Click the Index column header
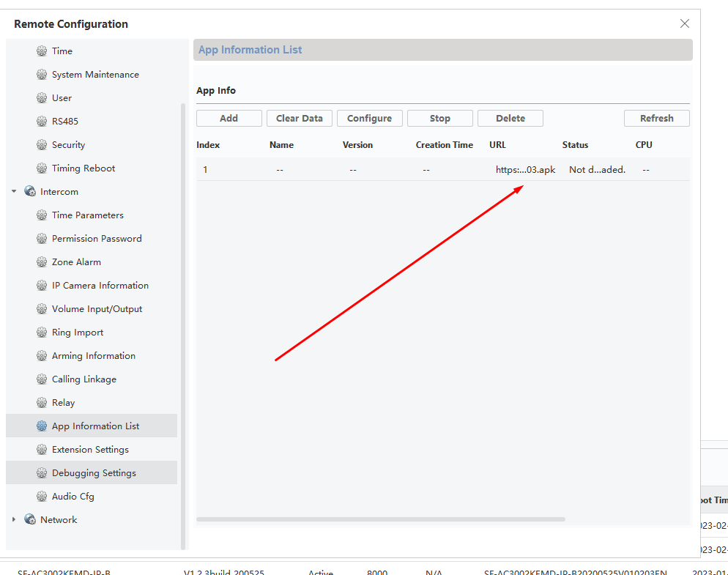Screen dimensions: 728x575 point(208,145)
